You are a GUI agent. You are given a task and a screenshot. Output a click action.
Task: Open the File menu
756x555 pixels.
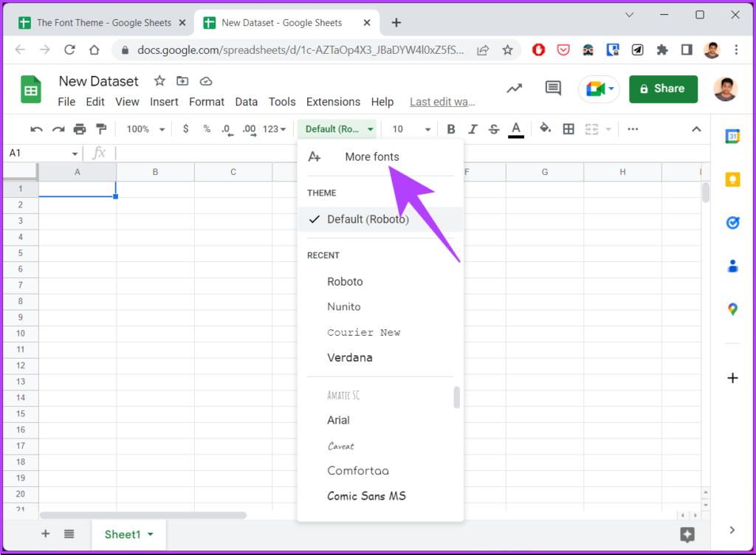pyautogui.click(x=66, y=102)
